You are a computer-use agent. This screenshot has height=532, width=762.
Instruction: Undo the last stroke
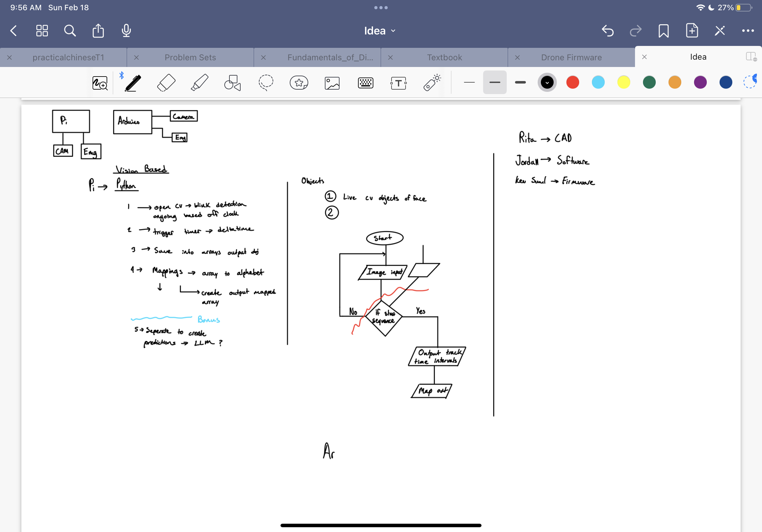point(607,31)
